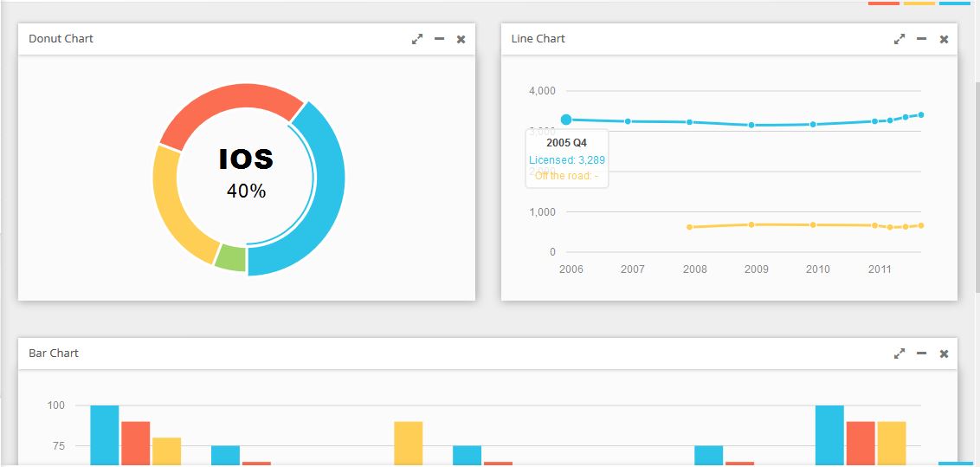Collapse the Bar Chart panel
The height and width of the screenshot is (467, 980).
pyautogui.click(x=921, y=353)
